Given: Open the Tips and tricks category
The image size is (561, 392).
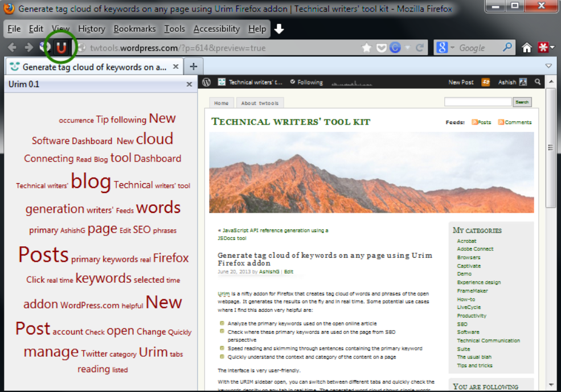Looking at the screenshot, I should pos(474,365).
